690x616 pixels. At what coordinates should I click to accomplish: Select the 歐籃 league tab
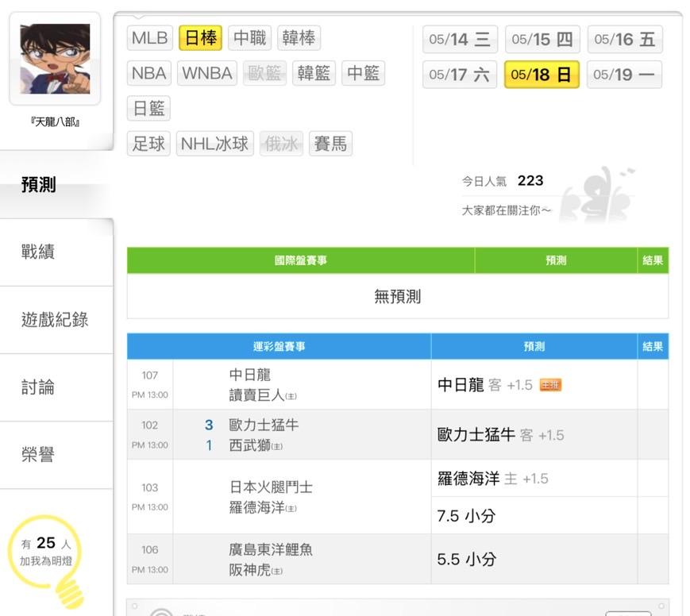tap(265, 73)
